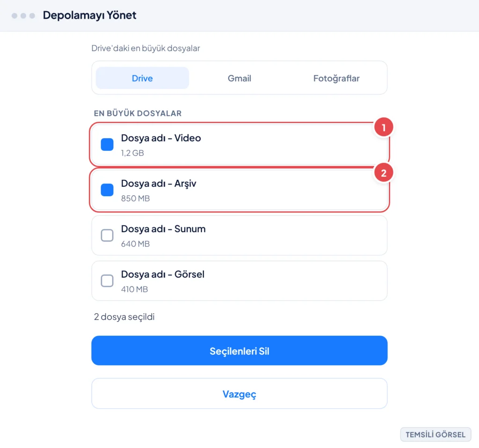Click the 'Depolamayı Yönet' window title
Screen dimensions: 479x448
click(89, 15)
